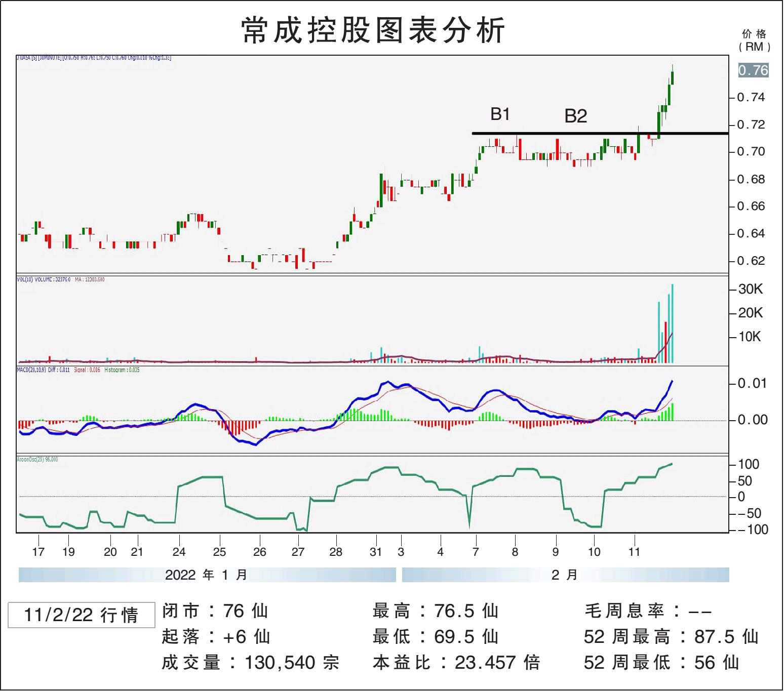This screenshot has width=784, height=691.
Task: Click the 2022 年 1 月 month bar
Action: click(207, 575)
